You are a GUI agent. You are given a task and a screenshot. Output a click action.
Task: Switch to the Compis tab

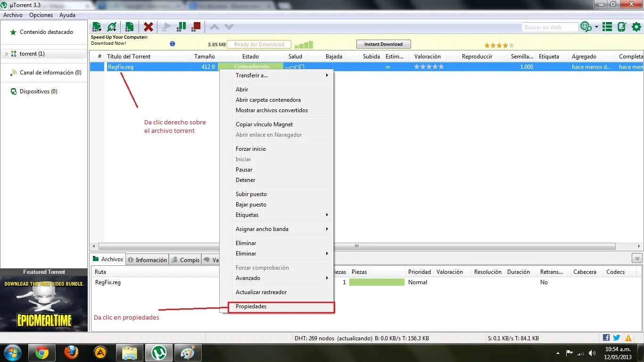pos(186,260)
